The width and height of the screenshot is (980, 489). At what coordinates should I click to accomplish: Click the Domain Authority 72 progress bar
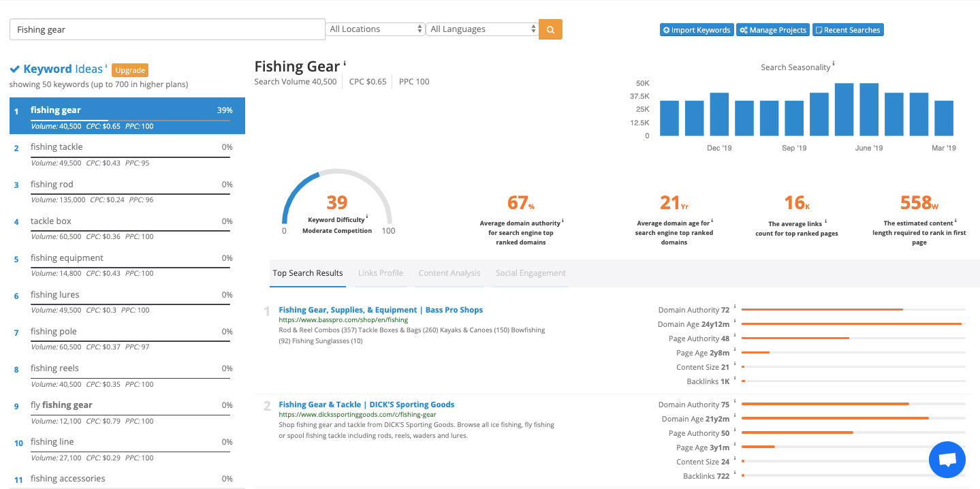[853, 310]
